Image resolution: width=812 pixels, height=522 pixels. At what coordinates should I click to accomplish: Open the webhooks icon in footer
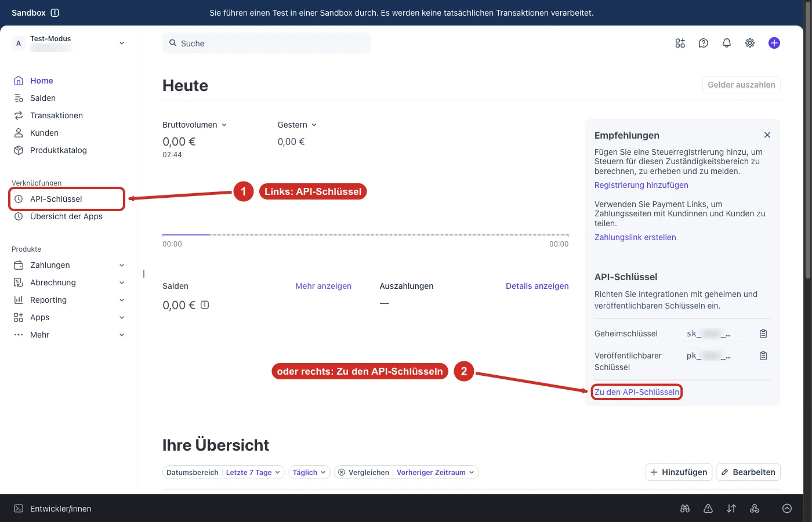click(x=755, y=509)
